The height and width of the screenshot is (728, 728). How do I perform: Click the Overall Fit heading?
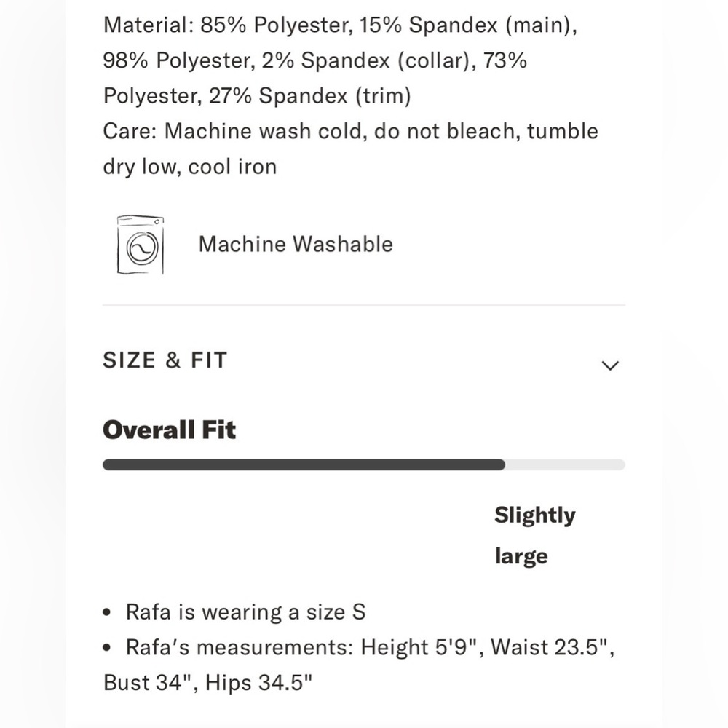(170, 430)
